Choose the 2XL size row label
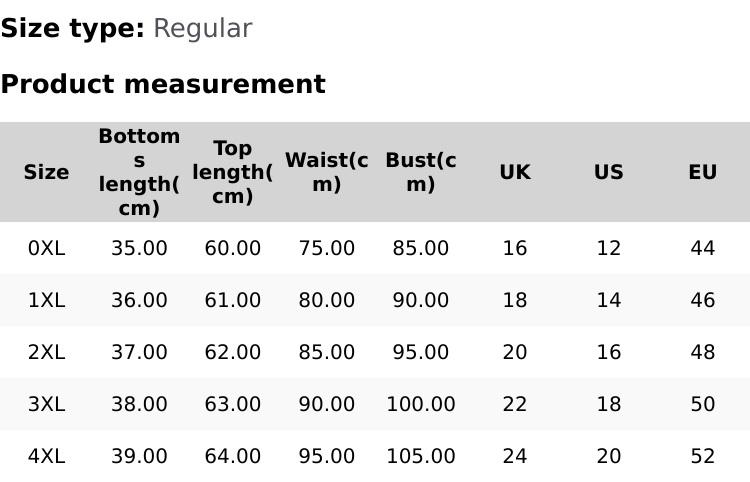 tap(46, 352)
